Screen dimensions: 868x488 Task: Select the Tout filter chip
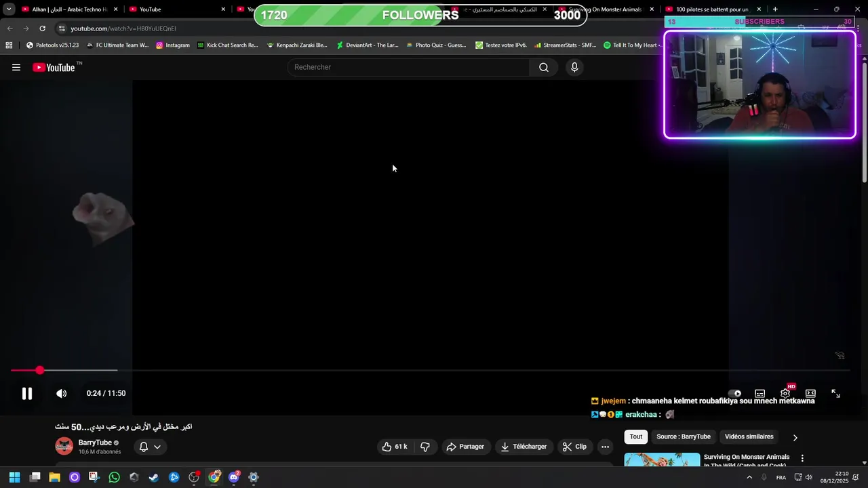click(636, 436)
